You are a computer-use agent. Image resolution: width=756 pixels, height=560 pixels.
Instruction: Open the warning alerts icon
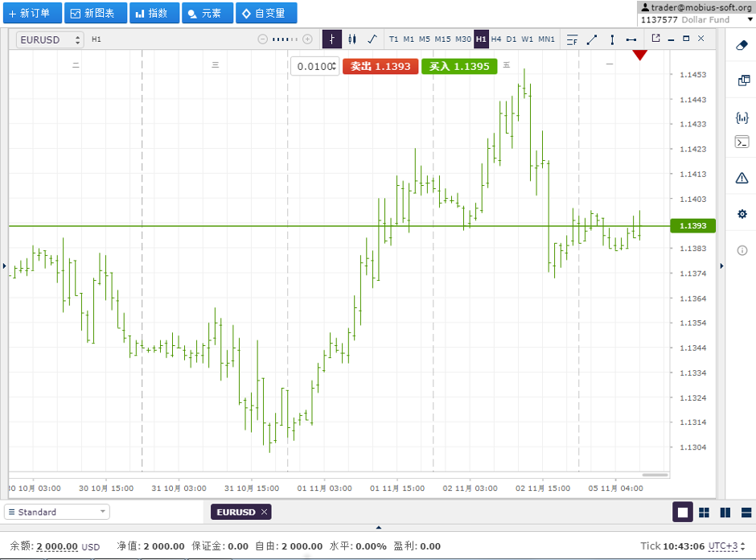point(742,178)
